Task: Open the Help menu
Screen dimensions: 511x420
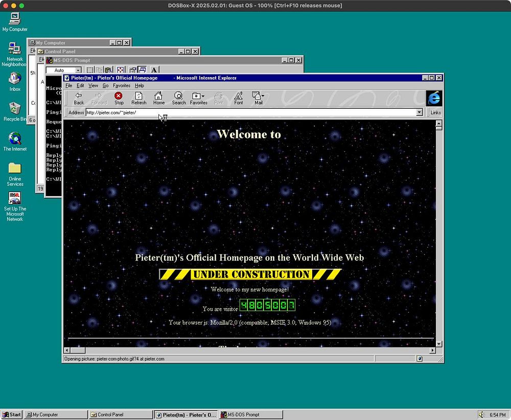Action: coord(139,86)
